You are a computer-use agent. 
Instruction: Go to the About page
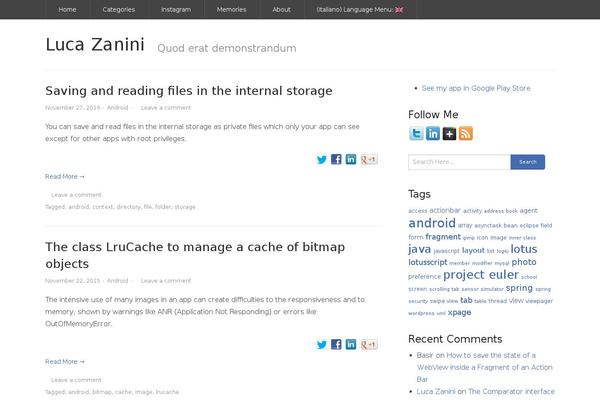282,10
